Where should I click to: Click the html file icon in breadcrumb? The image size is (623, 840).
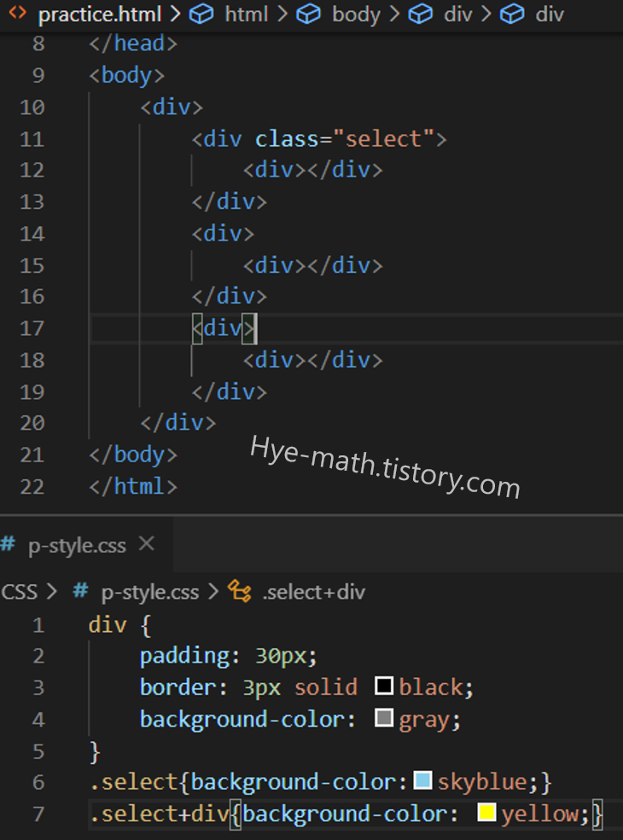[x=18, y=13]
